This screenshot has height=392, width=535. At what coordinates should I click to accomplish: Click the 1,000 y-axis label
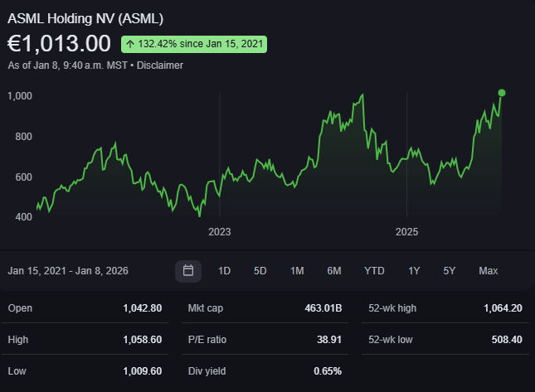point(20,96)
